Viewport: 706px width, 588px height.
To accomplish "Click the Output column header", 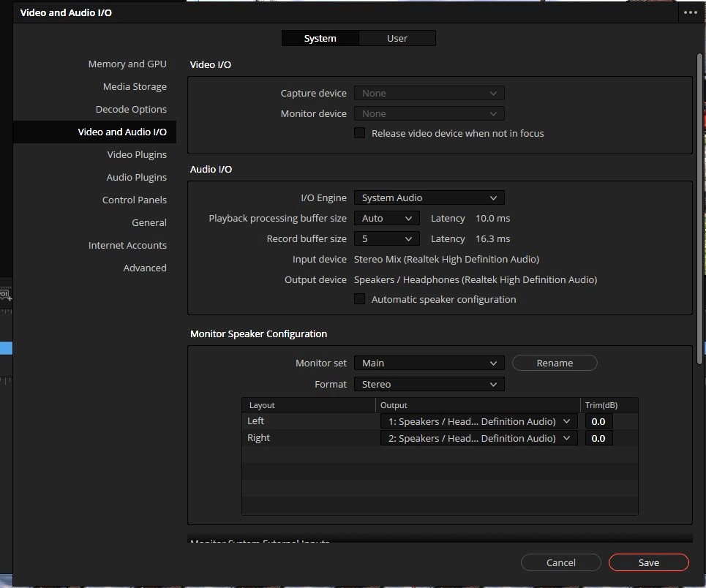I will tap(478, 405).
